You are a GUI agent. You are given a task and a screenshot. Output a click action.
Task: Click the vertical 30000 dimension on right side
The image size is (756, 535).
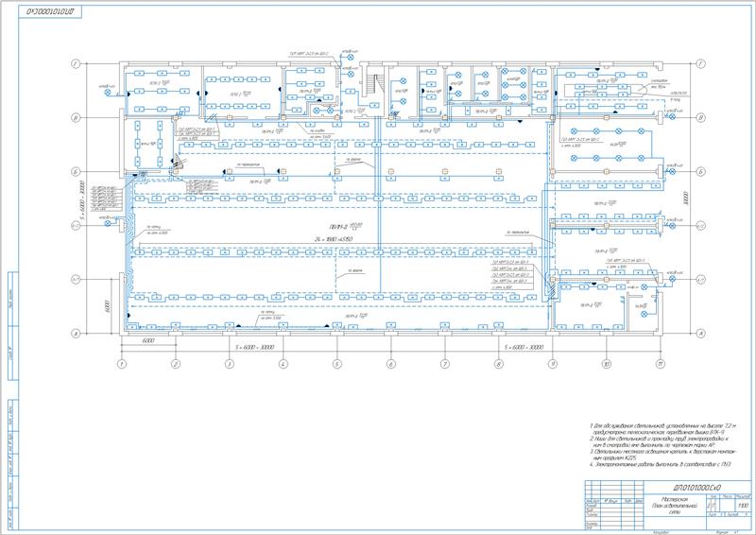point(685,198)
